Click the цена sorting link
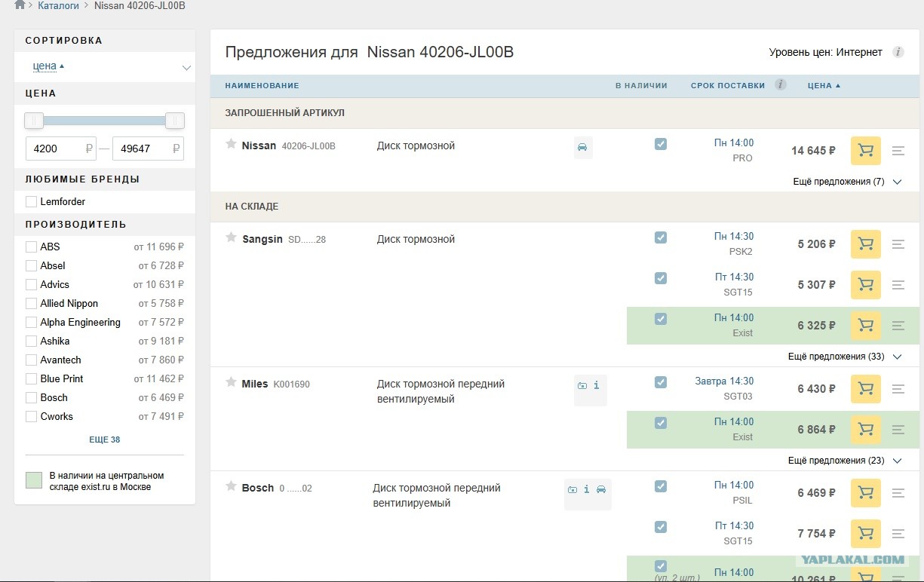This screenshot has width=924, height=582. pos(45,66)
